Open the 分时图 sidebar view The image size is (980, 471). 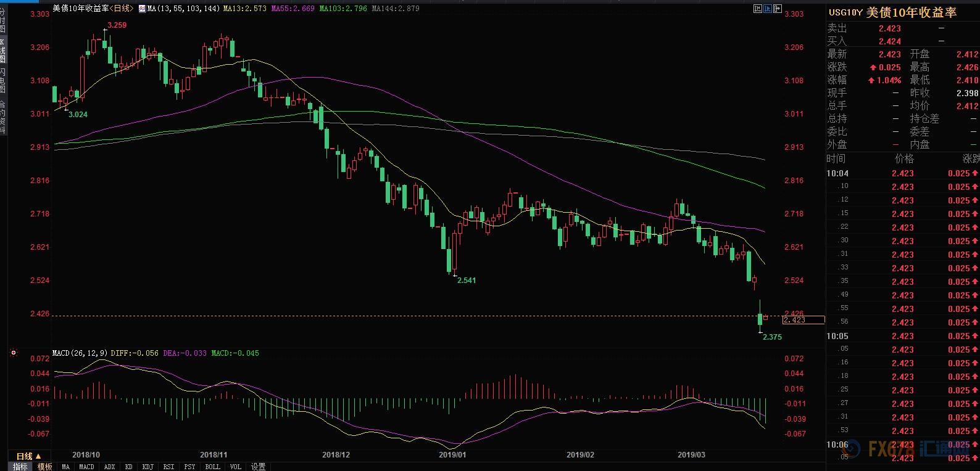(x=2, y=20)
